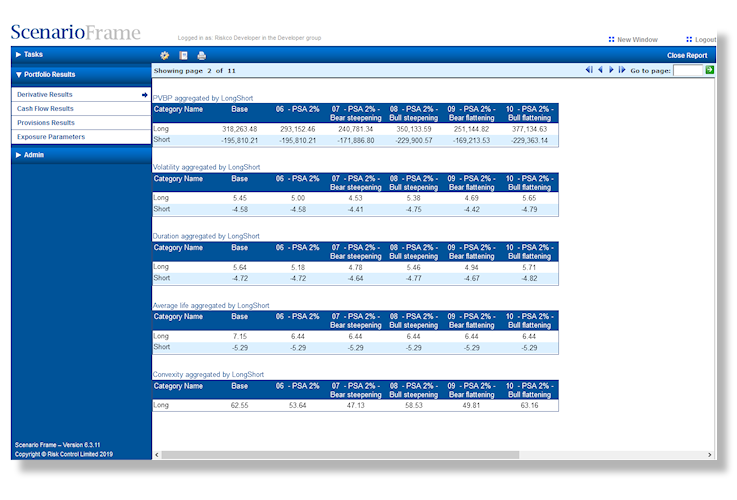
Task: Jump to the last report page
Action: point(622,70)
